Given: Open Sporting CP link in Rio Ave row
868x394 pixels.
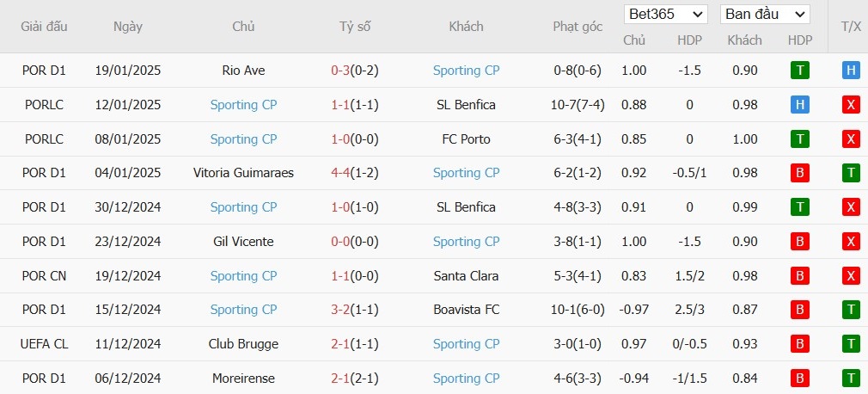Looking at the screenshot, I should click(466, 71).
